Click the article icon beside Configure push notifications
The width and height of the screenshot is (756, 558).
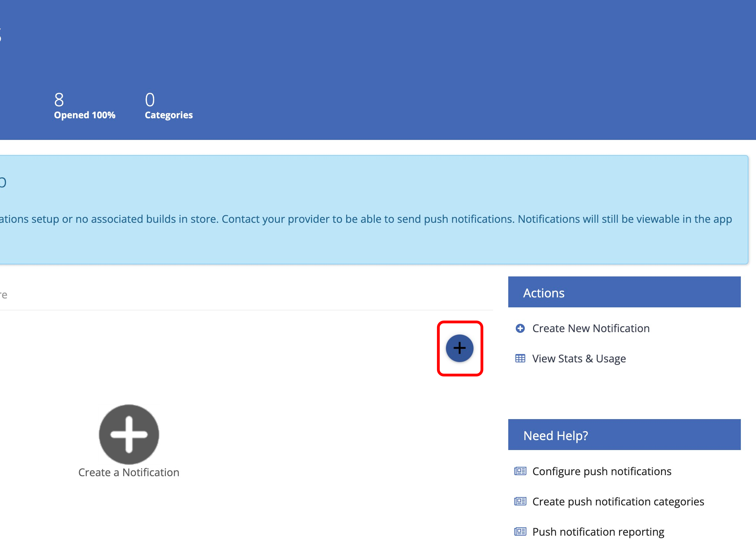click(520, 471)
